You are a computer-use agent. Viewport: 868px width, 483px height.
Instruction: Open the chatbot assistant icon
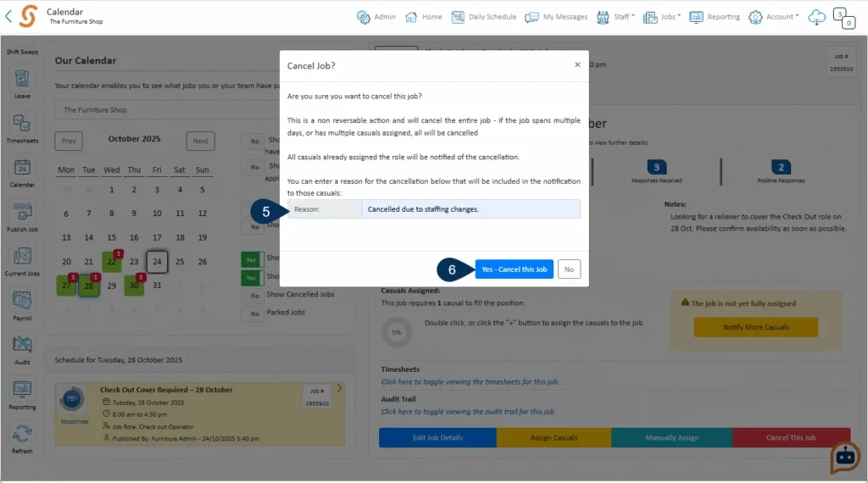[x=845, y=457]
